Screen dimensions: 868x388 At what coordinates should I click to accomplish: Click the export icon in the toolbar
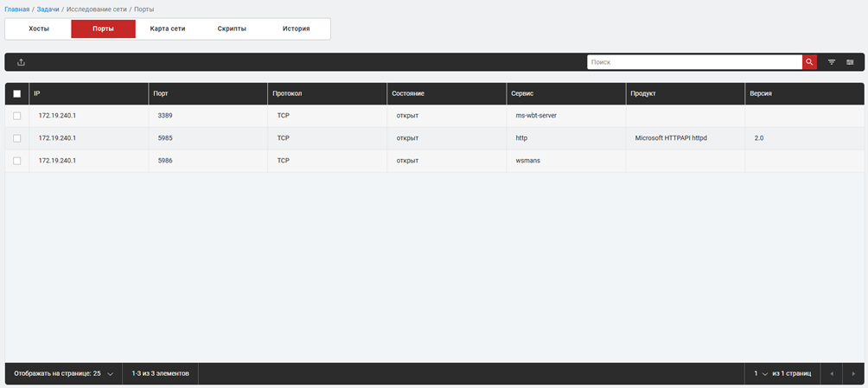click(21, 62)
